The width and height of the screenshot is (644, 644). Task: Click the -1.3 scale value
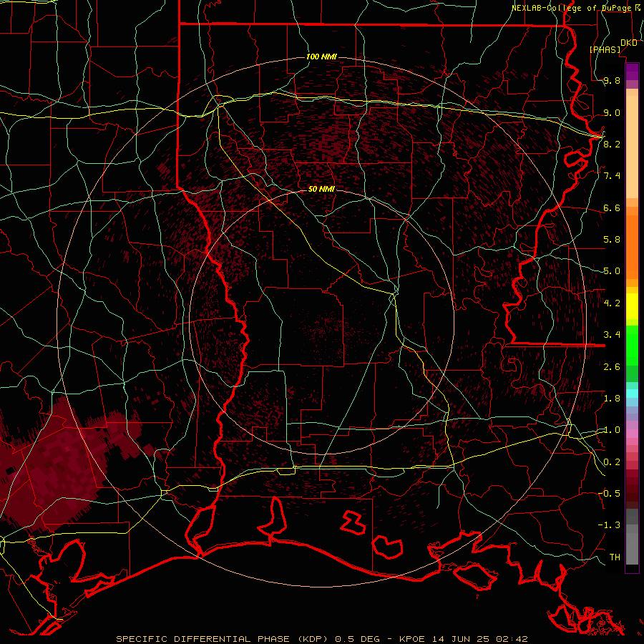click(609, 525)
